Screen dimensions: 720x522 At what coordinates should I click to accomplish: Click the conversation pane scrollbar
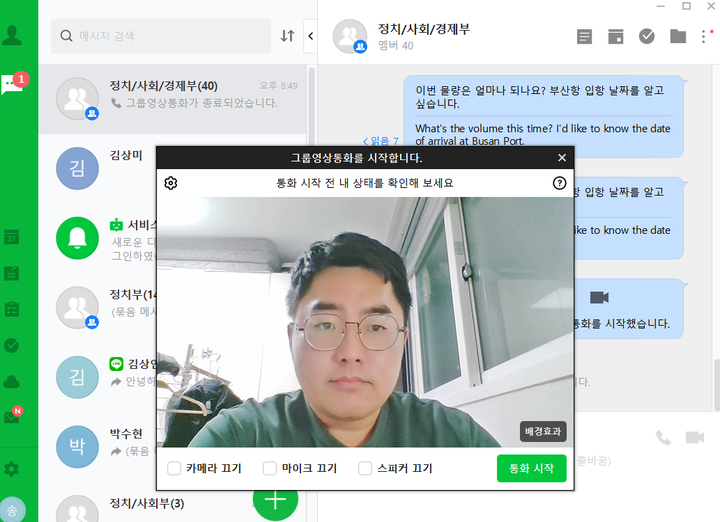click(x=717, y=385)
